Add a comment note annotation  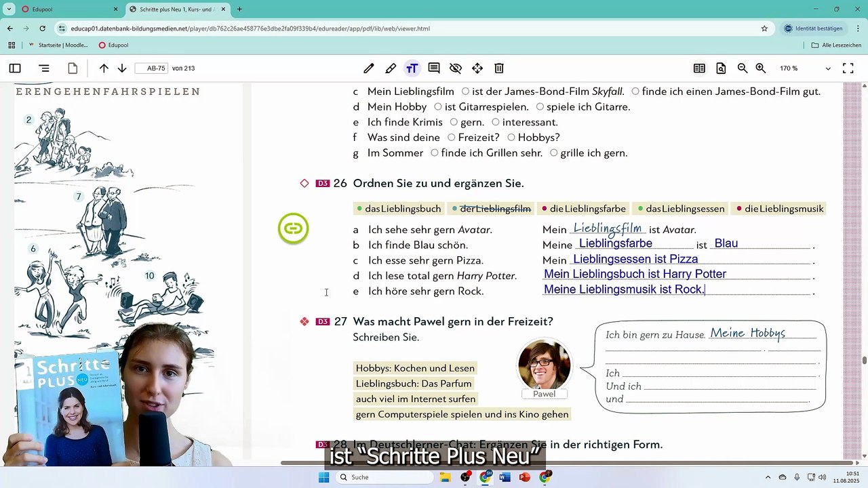[x=434, y=68]
